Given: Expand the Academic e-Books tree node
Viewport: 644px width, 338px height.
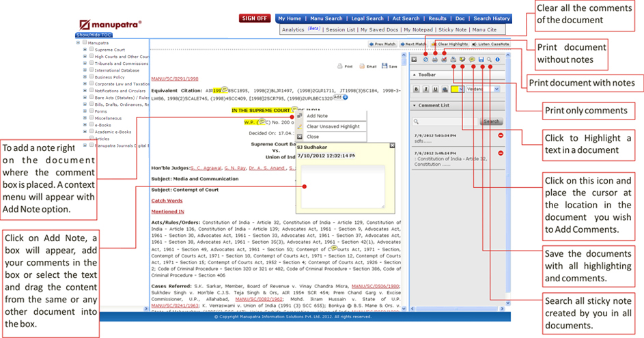Looking at the screenshot, I should coord(85,131).
